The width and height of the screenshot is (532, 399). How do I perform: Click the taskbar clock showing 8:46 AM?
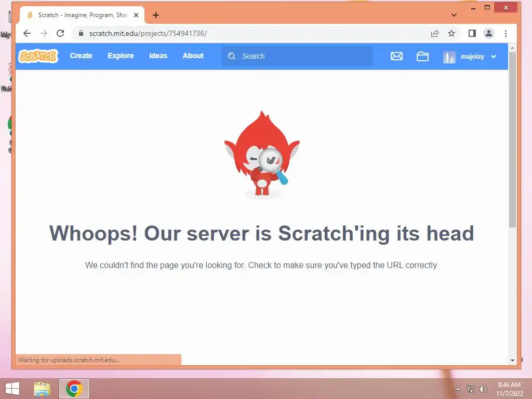coord(509,389)
